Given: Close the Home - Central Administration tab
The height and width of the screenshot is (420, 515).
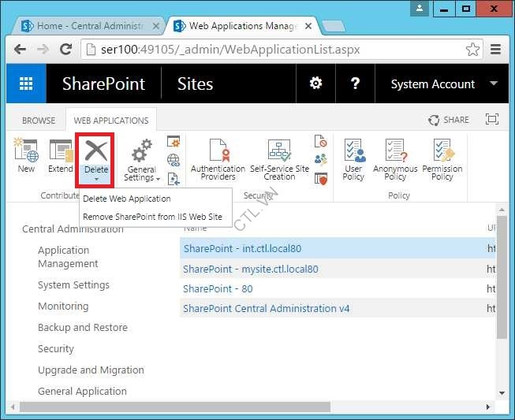Looking at the screenshot, I should [156, 26].
